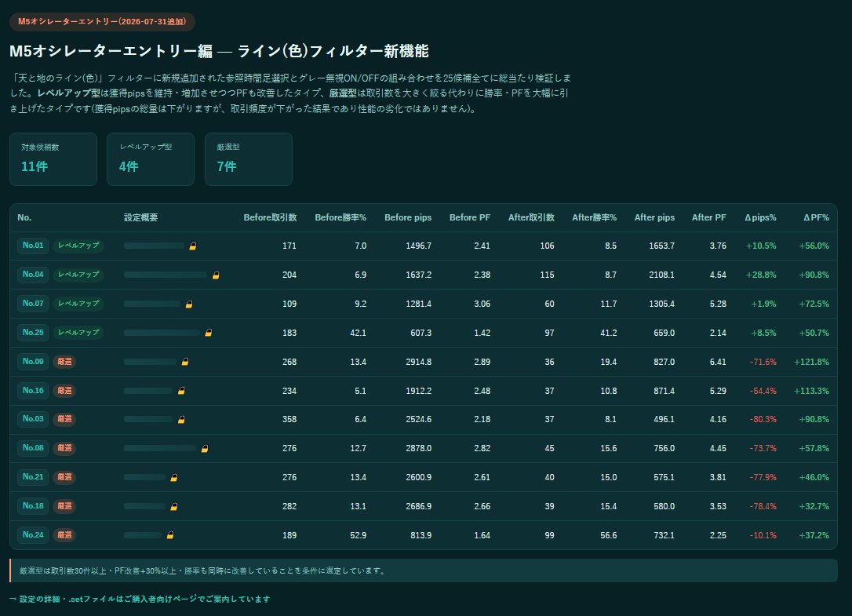Click the No. column header

(x=24, y=217)
